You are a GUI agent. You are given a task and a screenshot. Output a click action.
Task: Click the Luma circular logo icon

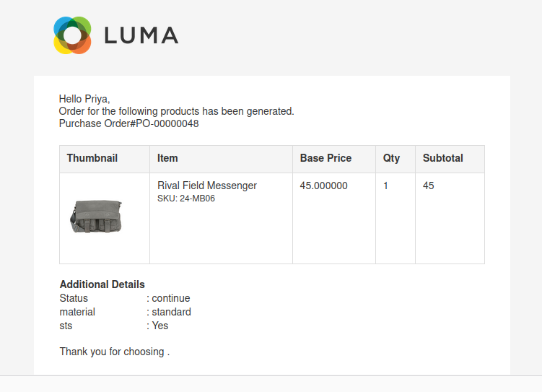click(72, 35)
